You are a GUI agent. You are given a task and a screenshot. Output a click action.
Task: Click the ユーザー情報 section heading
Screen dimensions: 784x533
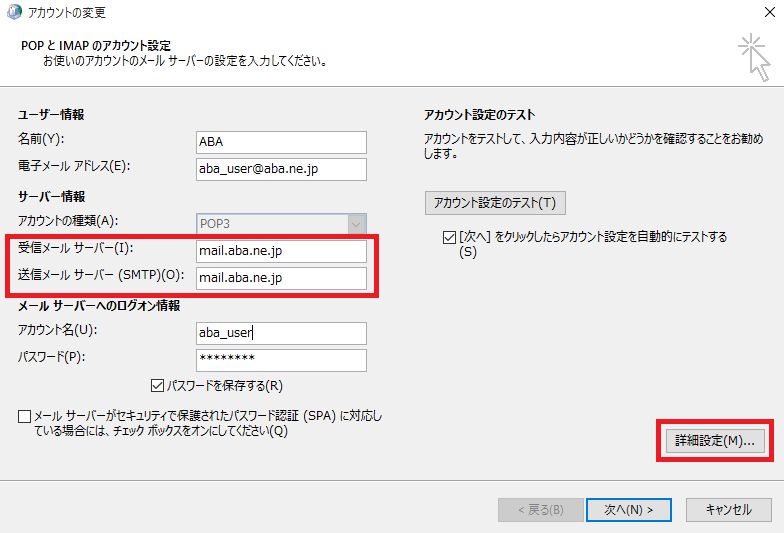(x=51, y=114)
